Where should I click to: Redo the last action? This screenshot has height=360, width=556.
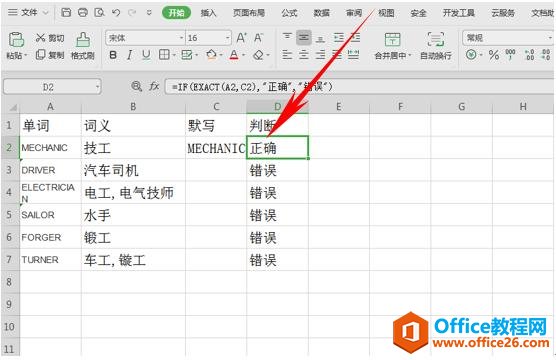tap(132, 13)
